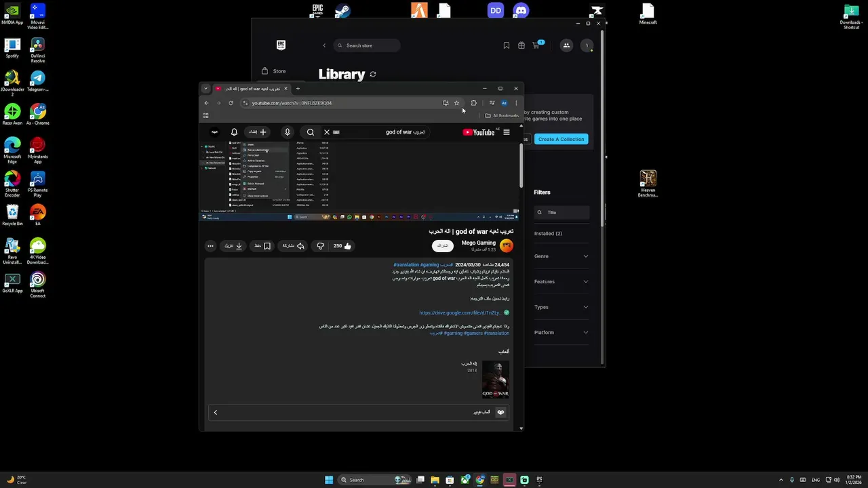
Task: Click the video player frame
Action: coord(359,181)
